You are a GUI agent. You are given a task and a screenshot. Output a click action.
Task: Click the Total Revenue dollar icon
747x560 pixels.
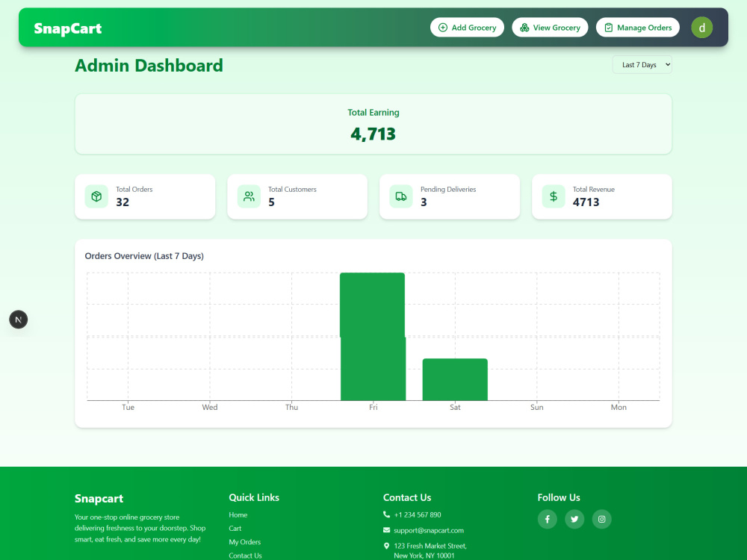coord(554,196)
